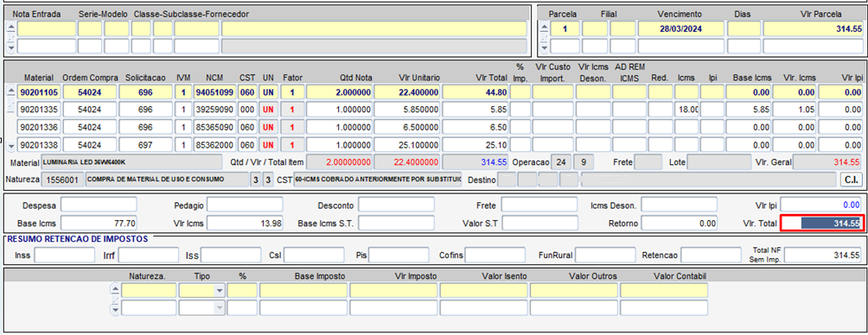Open the second-row Tipo dropdown
Screen dimensions: 868x335
(x=220, y=307)
